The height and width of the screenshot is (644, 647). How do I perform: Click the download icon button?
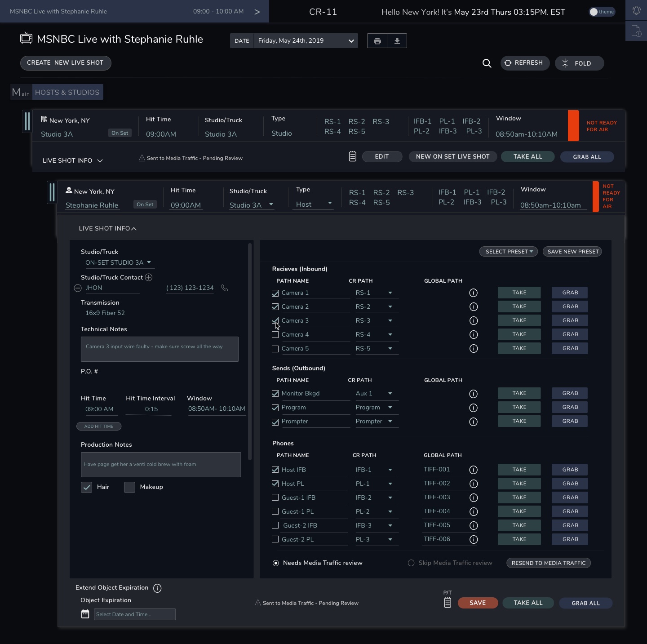[397, 41]
